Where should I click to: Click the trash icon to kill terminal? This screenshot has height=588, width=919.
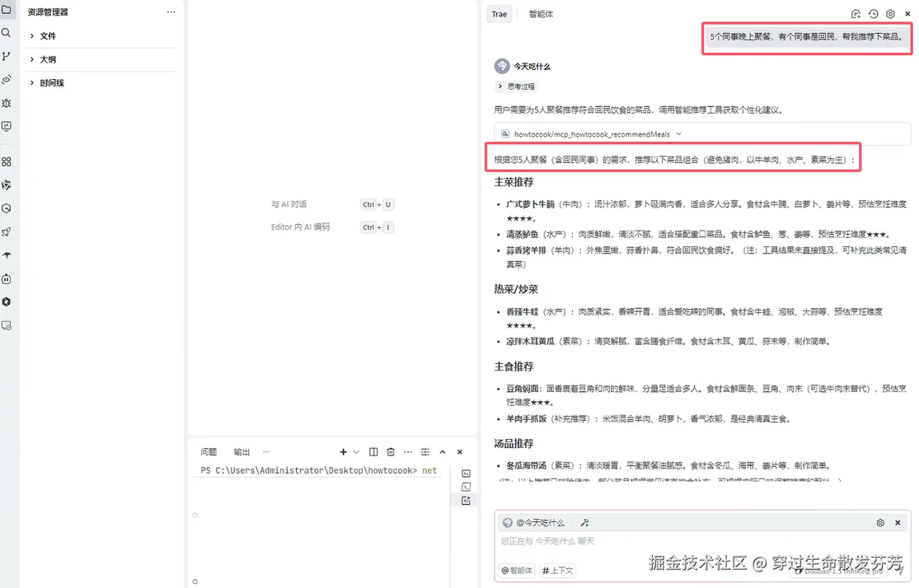391,451
